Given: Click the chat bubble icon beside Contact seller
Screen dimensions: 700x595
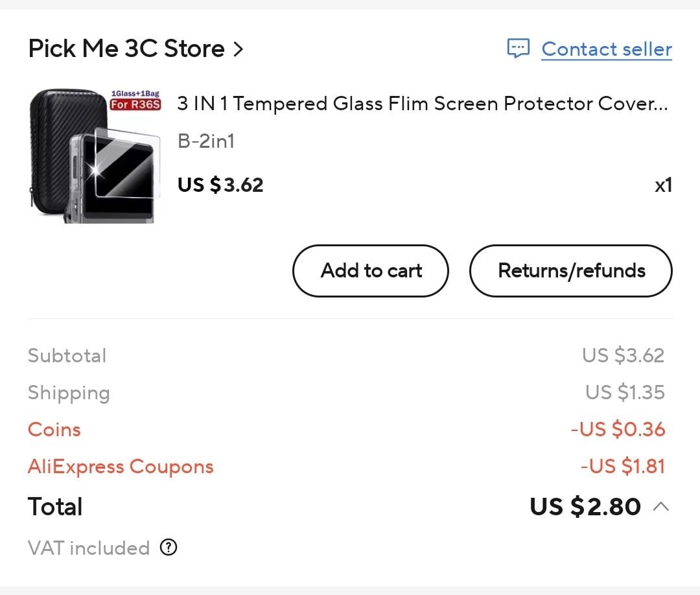Looking at the screenshot, I should point(519,48).
